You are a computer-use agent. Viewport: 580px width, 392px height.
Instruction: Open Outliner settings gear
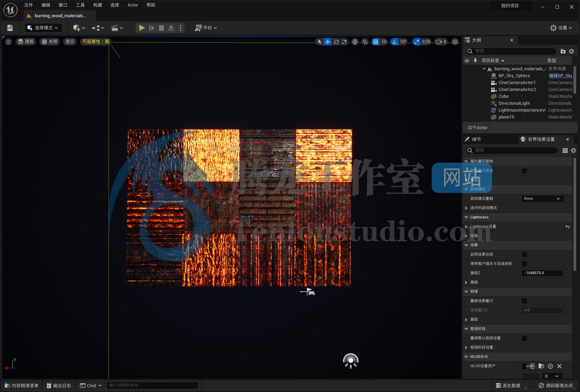pyautogui.click(x=571, y=51)
